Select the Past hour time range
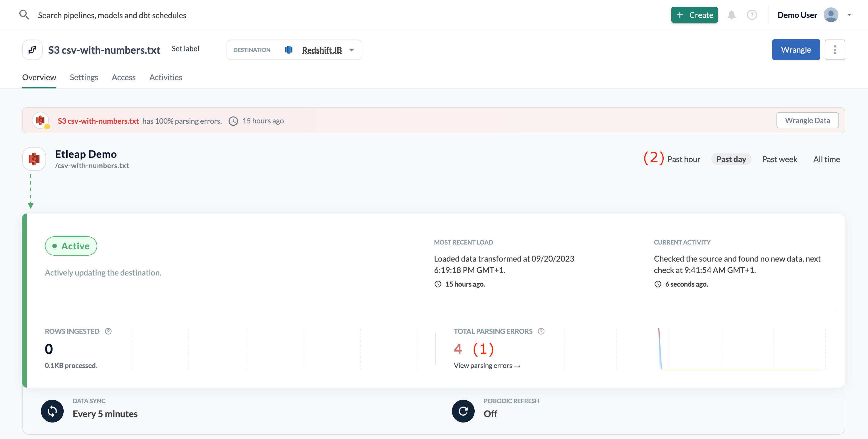The image size is (868, 439). pos(684,159)
